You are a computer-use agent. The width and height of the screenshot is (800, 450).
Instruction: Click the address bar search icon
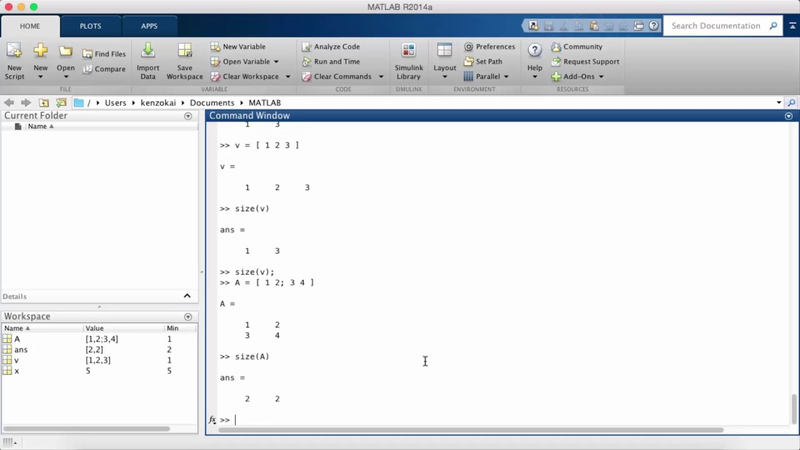(791, 103)
